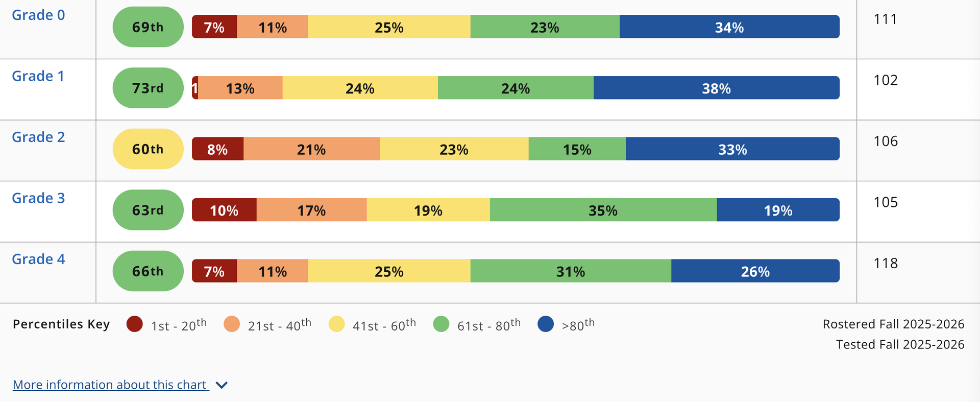Open the Grade 2 link

(x=38, y=137)
